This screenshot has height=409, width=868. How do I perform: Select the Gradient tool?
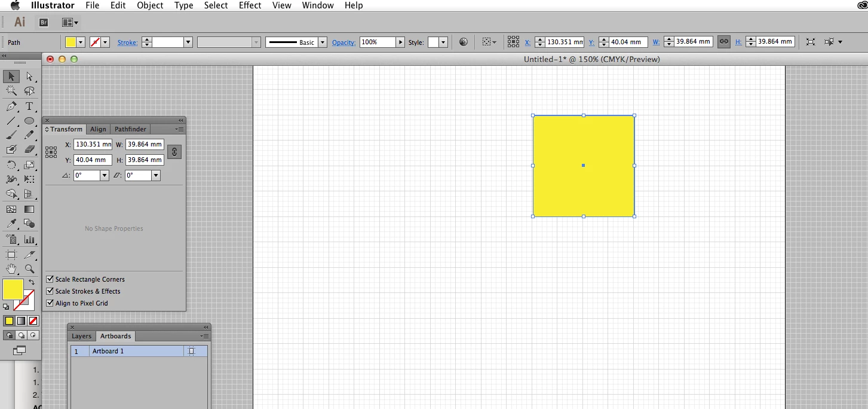(x=29, y=209)
